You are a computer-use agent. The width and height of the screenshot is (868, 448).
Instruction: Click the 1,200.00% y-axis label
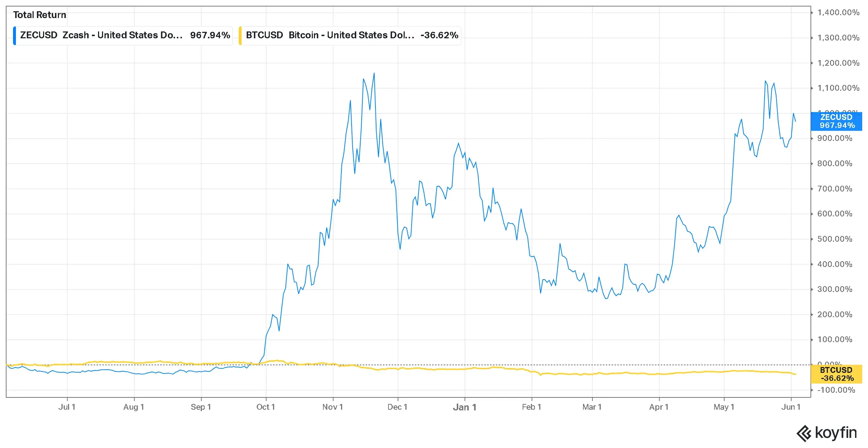(x=838, y=63)
